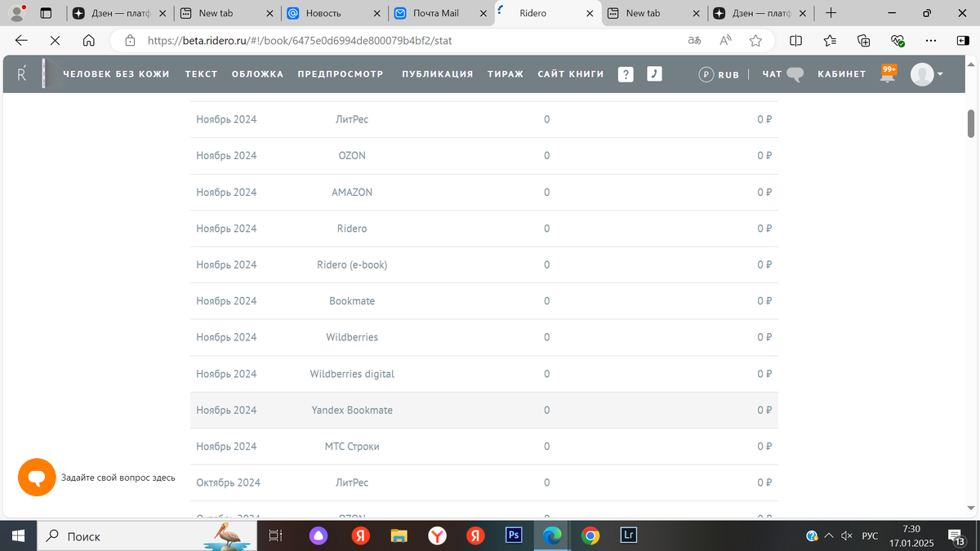Click the taskbar Поиск search box
Image resolution: width=980 pixels, height=551 pixels.
point(147,536)
